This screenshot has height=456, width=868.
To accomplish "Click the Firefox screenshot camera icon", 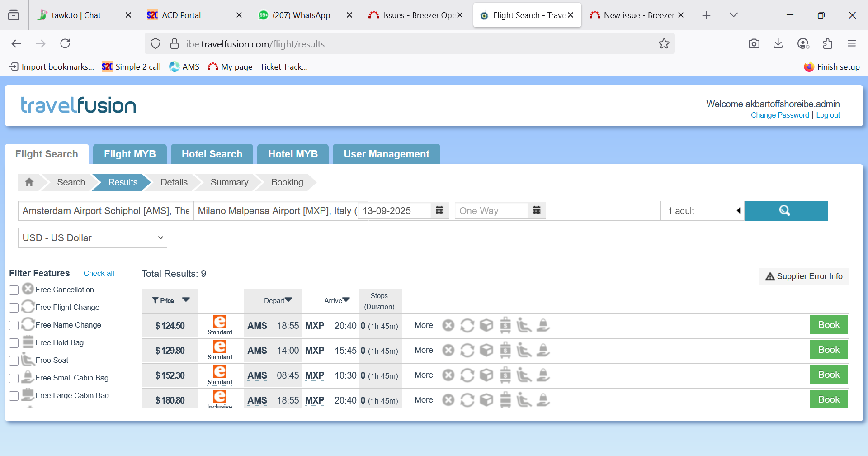I will 754,44.
